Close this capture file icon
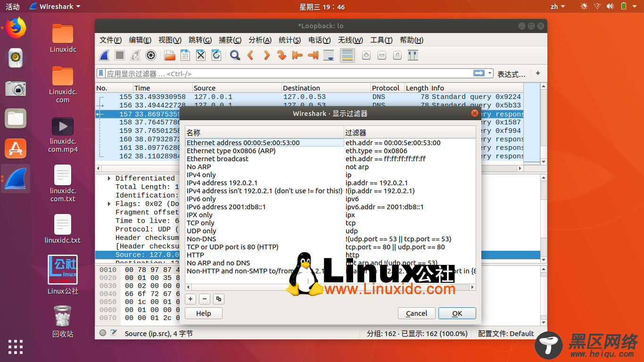 pos(201,55)
